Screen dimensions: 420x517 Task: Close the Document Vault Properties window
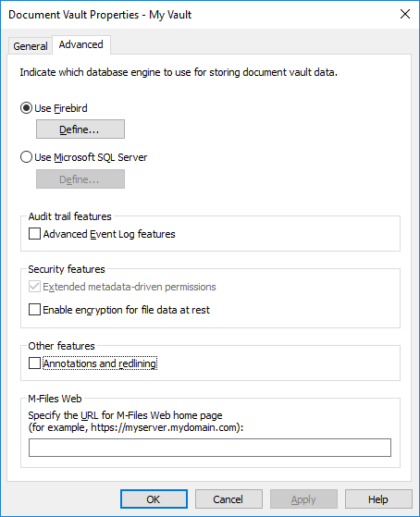coord(405,14)
